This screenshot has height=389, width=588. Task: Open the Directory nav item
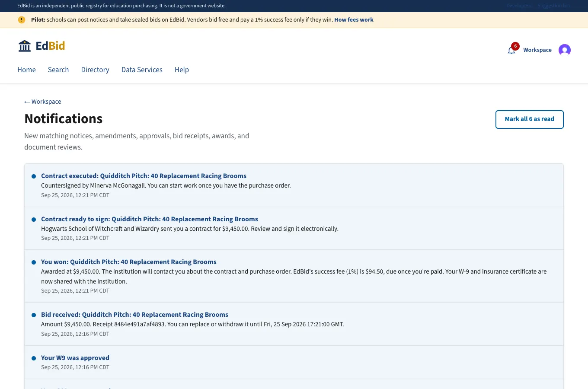click(x=95, y=70)
